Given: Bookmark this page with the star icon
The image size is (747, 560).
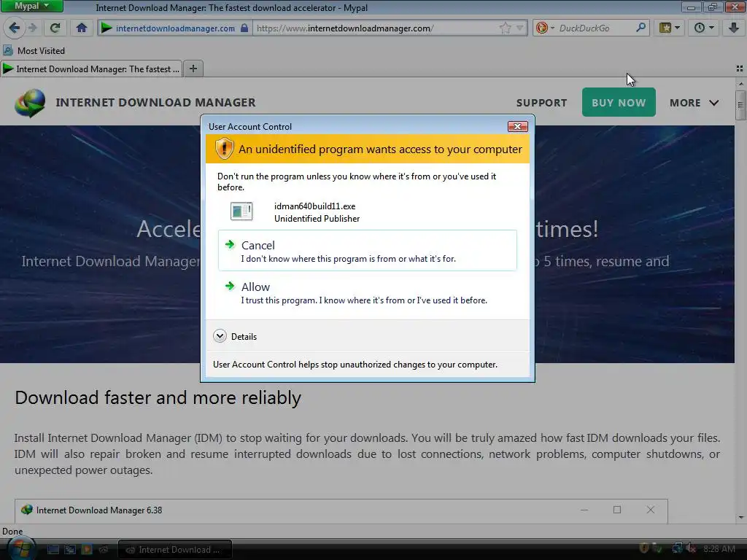Looking at the screenshot, I should [506, 28].
